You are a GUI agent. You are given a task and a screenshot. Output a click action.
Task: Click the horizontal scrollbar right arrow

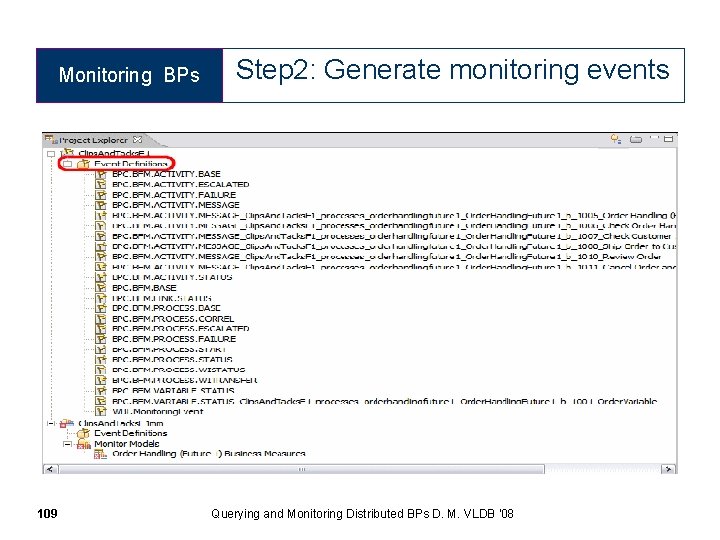point(669,469)
